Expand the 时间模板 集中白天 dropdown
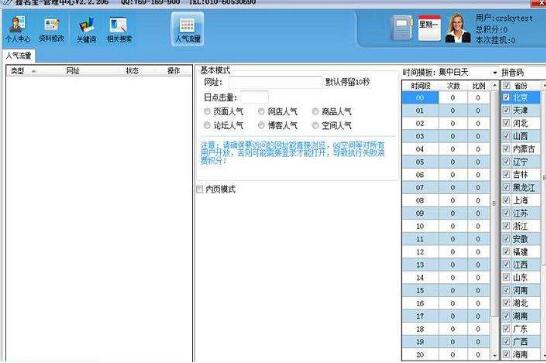Viewport: 546px width, 363px height. [x=494, y=73]
